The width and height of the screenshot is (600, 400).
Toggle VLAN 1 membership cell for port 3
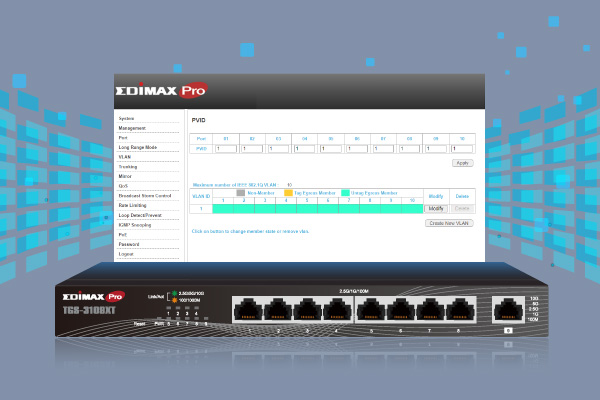[x=265, y=209]
